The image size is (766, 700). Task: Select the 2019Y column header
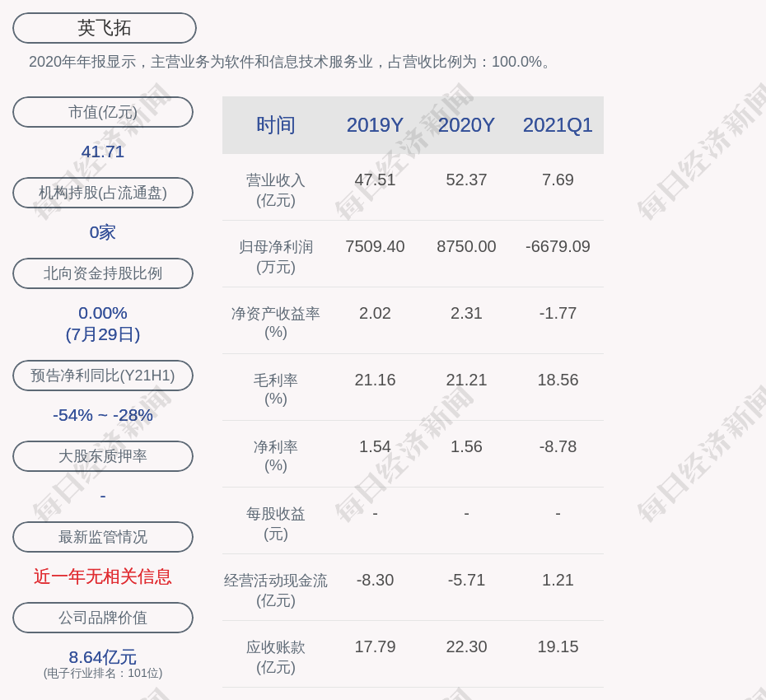(x=375, y=125)
